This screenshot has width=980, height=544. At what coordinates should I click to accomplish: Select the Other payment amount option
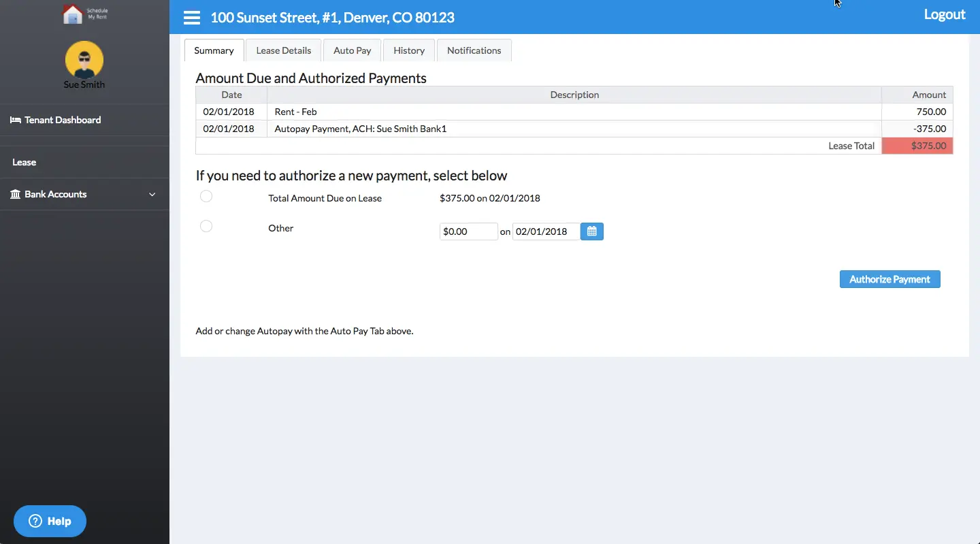[206, 227]
